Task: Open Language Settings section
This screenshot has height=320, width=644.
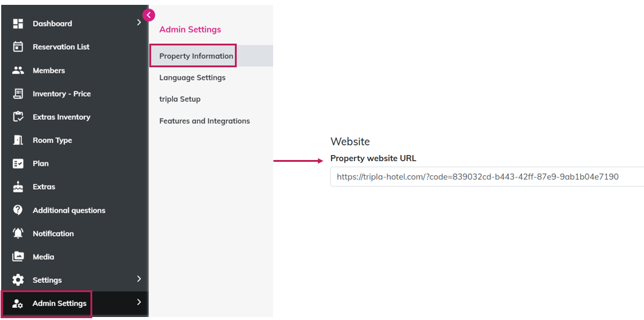Action: click(x=192, y=78)
